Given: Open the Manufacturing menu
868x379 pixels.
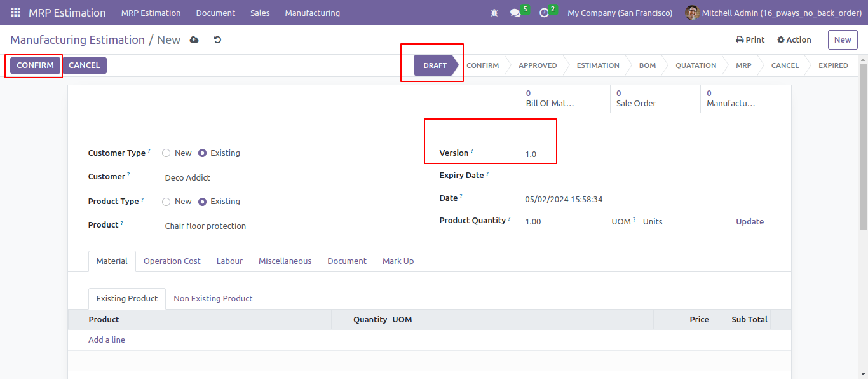Looking at the screenshot, I should pyautogui.click(x=312, y=13).
